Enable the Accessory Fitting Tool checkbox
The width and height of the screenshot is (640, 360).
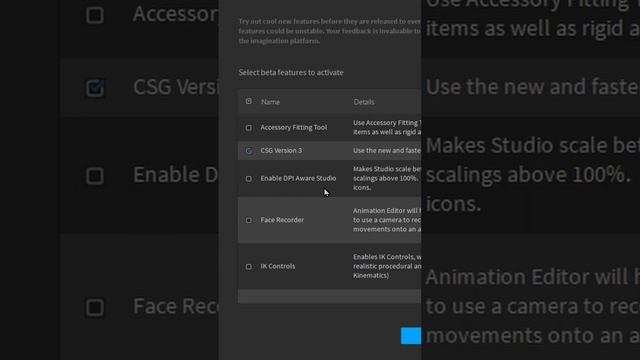[x=249, y=128]
